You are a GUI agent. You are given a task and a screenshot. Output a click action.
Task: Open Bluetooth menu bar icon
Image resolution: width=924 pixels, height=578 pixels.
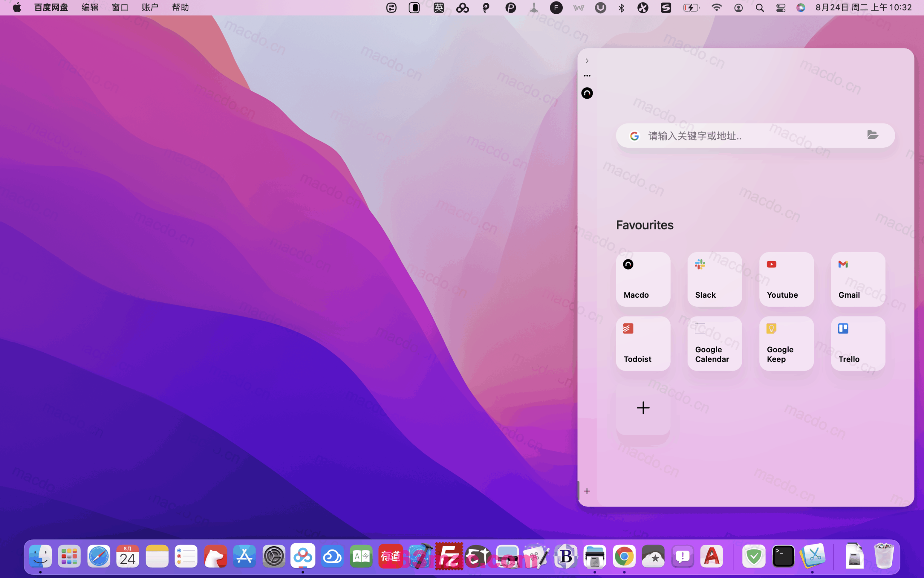[x=621, y=8]
